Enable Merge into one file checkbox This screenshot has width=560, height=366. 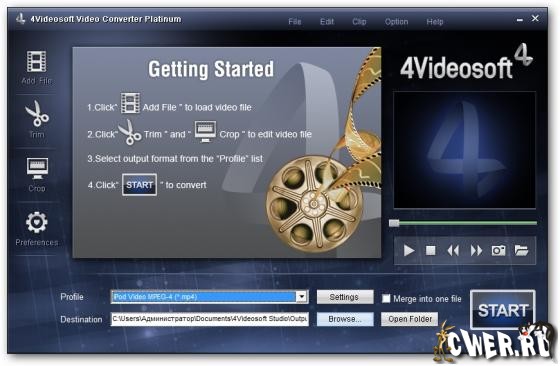click(x=386, y=299)
